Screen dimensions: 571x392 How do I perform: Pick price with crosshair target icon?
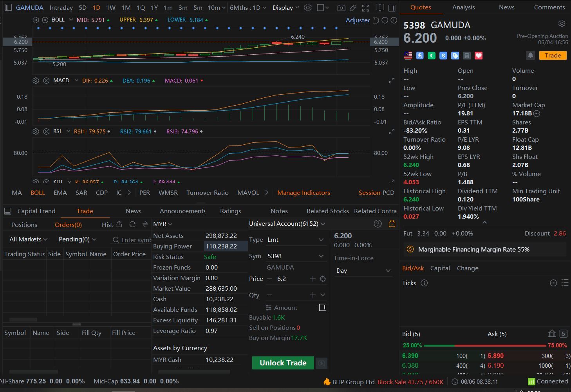click(323, 279)
